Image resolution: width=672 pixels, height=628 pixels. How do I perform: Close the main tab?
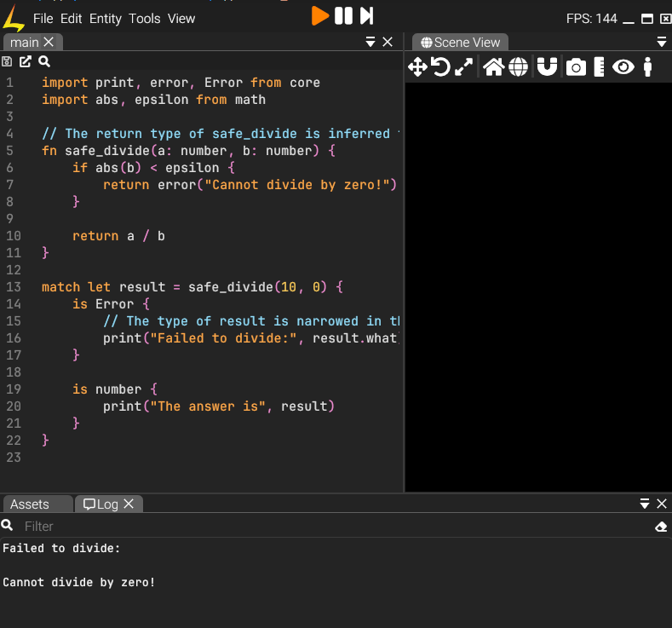coord(49,42)
